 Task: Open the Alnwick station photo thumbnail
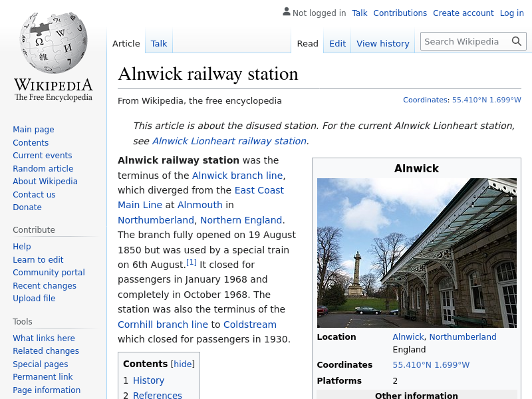pyautogui.click(x=416, y=253)
